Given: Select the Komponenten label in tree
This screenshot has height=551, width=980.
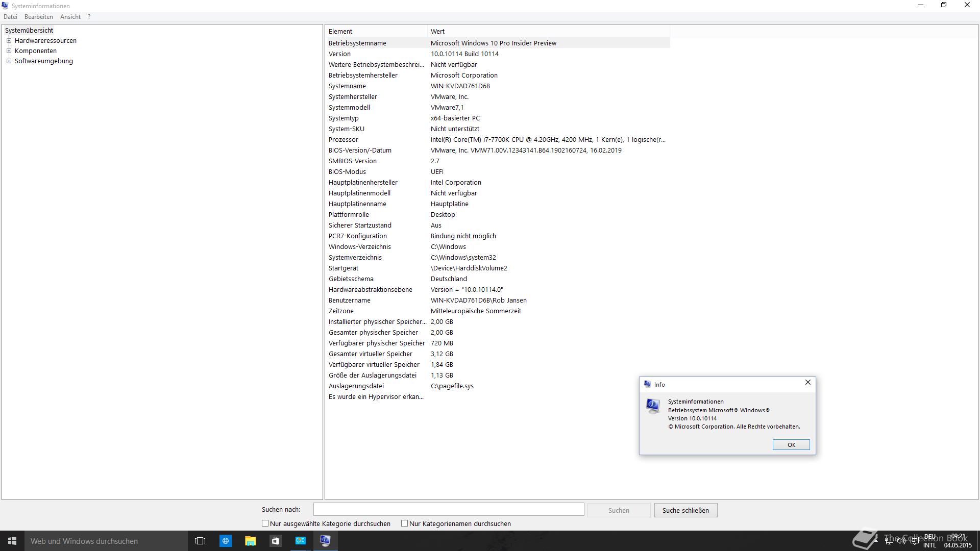Looking at the screenshot, I should tap(36, 51).
